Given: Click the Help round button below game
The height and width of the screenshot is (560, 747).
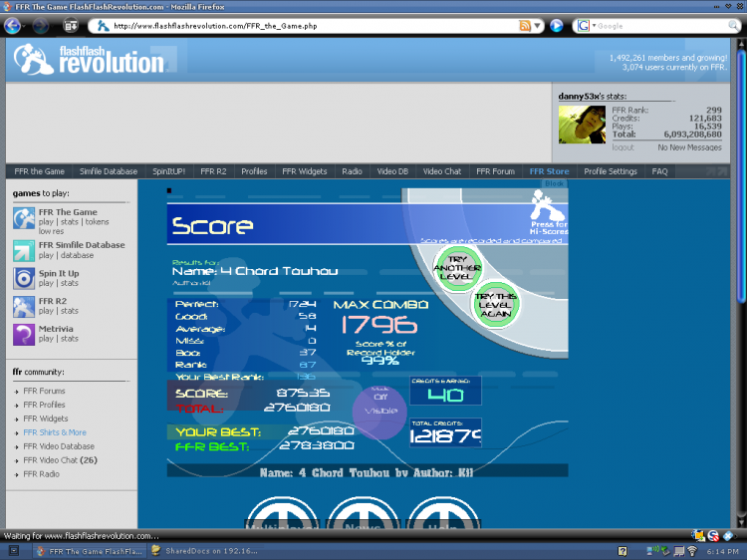Looking at the screenshot, I should point(443,514).
